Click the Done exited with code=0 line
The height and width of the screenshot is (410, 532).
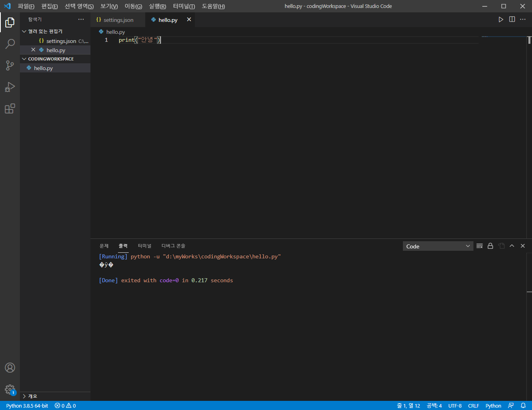click(x=166, y=281)
